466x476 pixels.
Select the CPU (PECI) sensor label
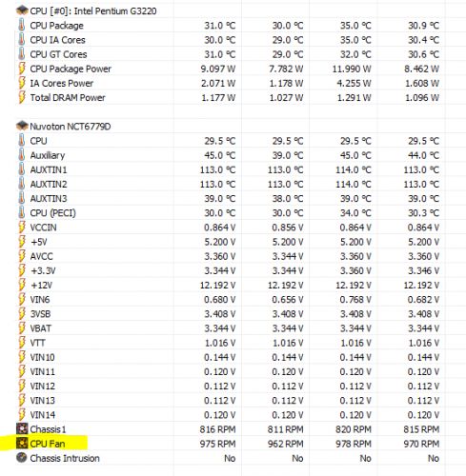coord(52,213)
